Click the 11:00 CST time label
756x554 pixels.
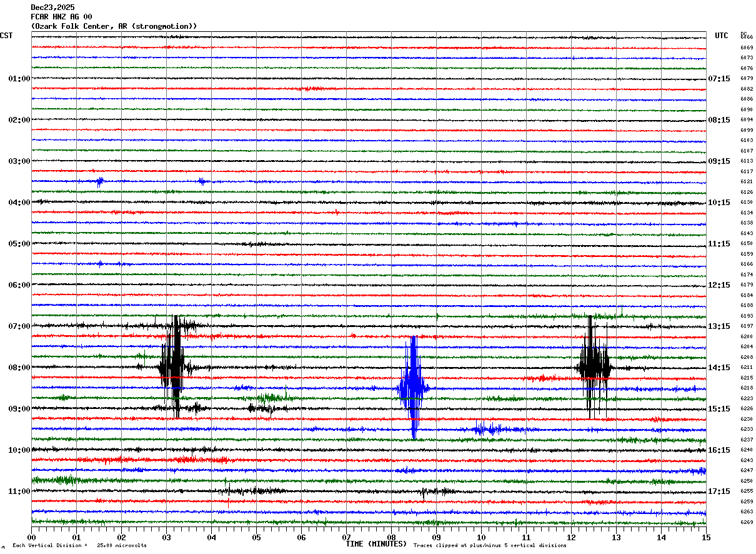point(19,491)
